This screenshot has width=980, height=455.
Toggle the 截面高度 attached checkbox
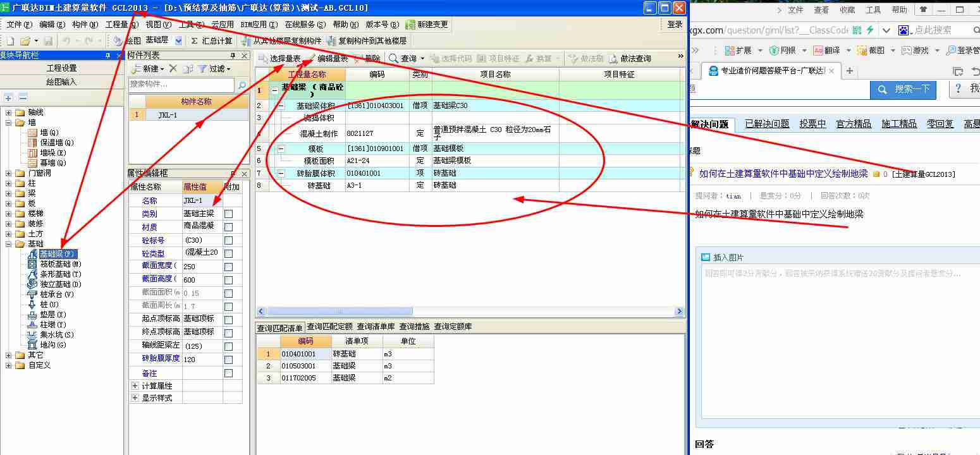(x=228, y=280)
